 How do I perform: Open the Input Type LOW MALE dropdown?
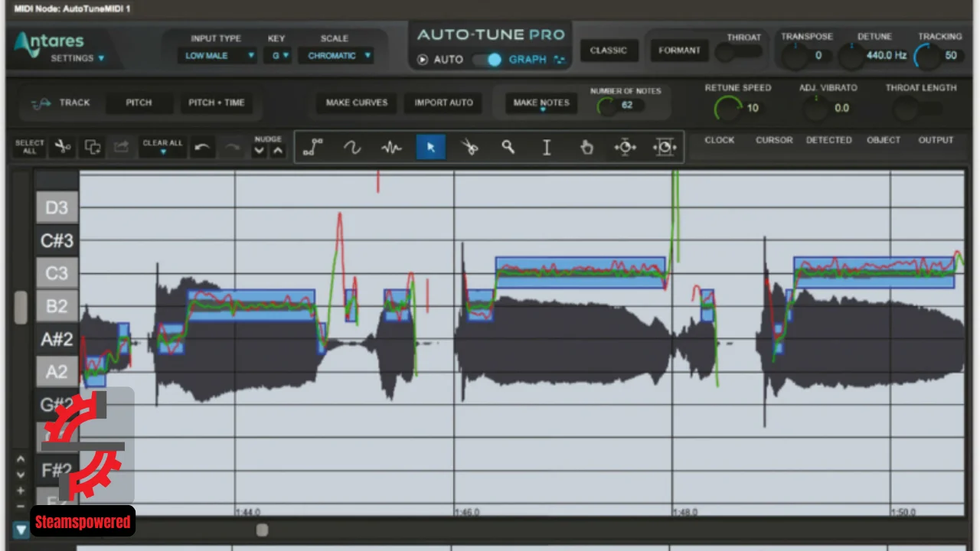(217, 56)
